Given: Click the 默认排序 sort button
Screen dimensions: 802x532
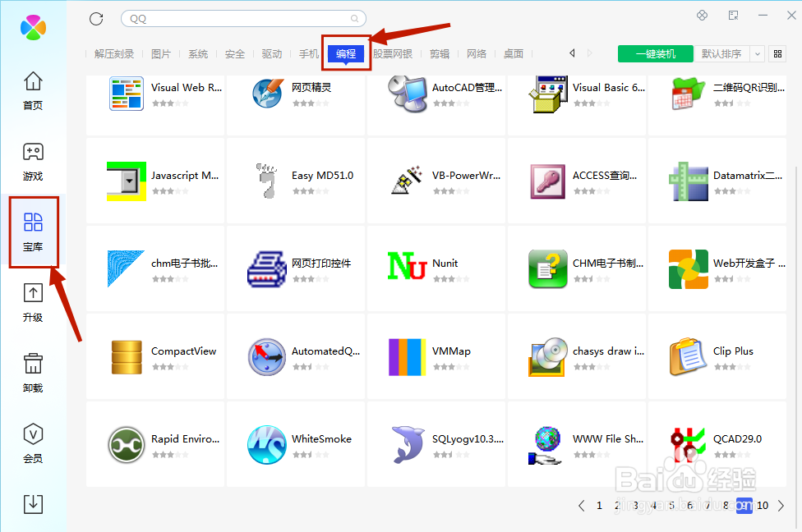Looking at the screenshot, I should (x=721, y=53).
